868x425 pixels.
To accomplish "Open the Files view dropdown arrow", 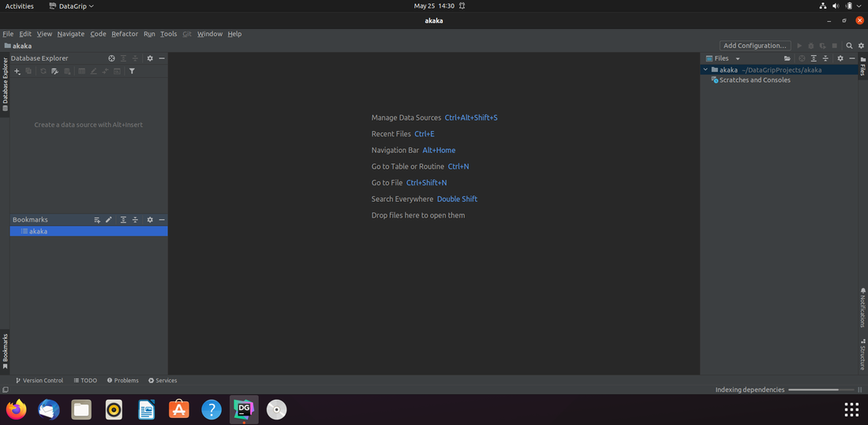I will (737, 58).
